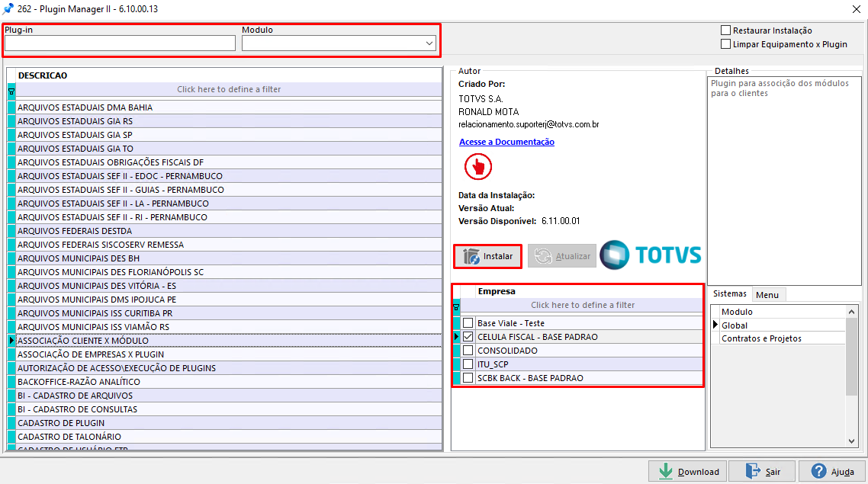This screenshot has width=868, height=484.
Task: Enable Restaurar Instalação checkbox
Action: coord(725,30)
